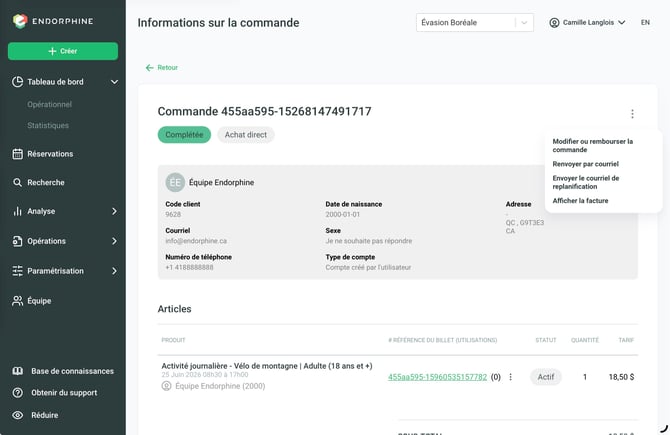Collapse the Tableau de bord section
Screen dimensions: 670x435
coord(115,82)
